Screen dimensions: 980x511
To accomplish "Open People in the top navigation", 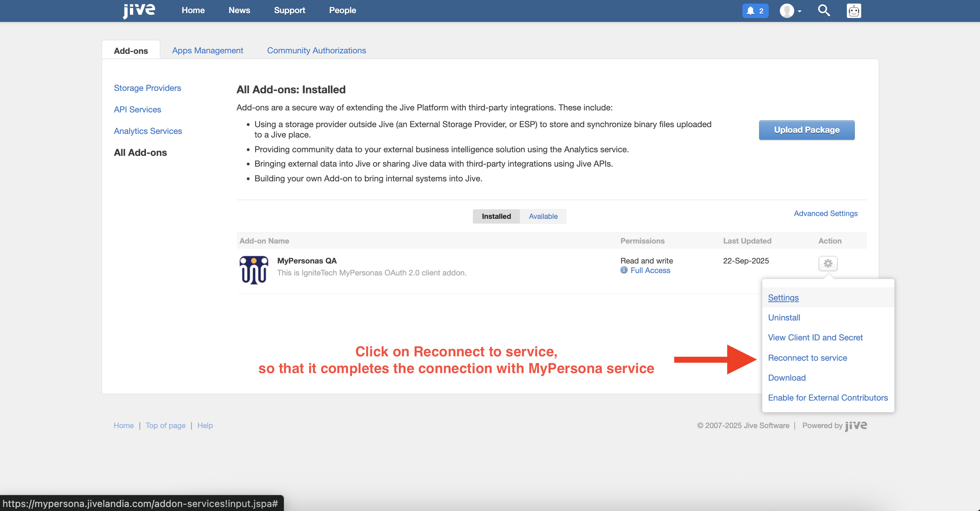I will pos(342,10).
